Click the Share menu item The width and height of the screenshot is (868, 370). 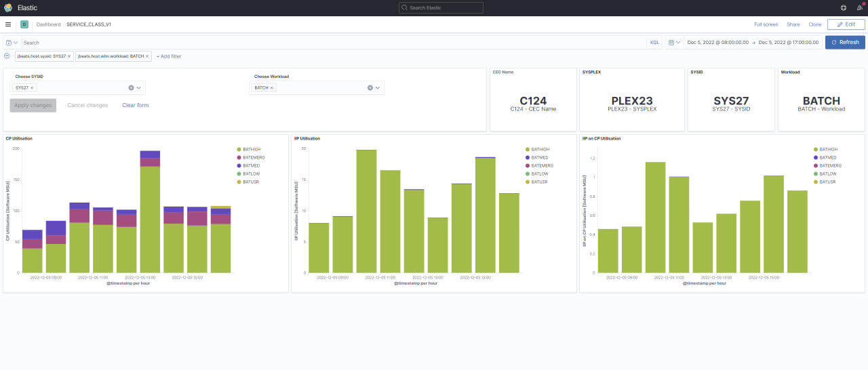[x=793, y=24]
